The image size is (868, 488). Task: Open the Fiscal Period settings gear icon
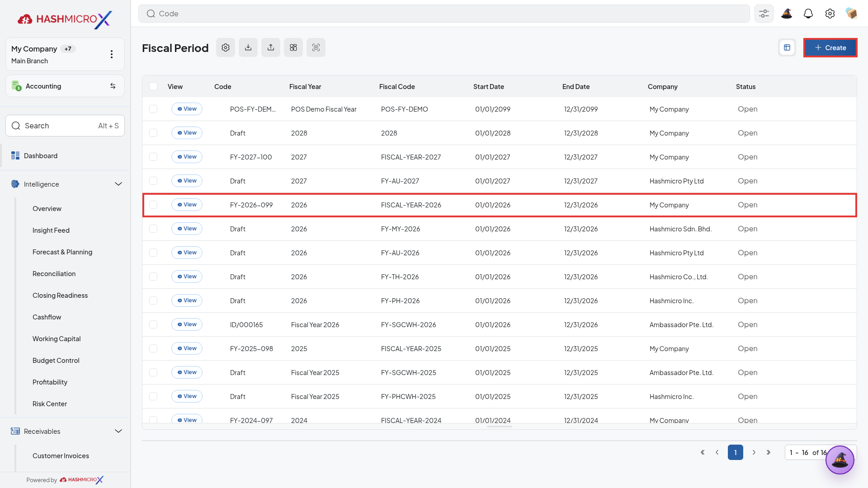click(226, 47)
